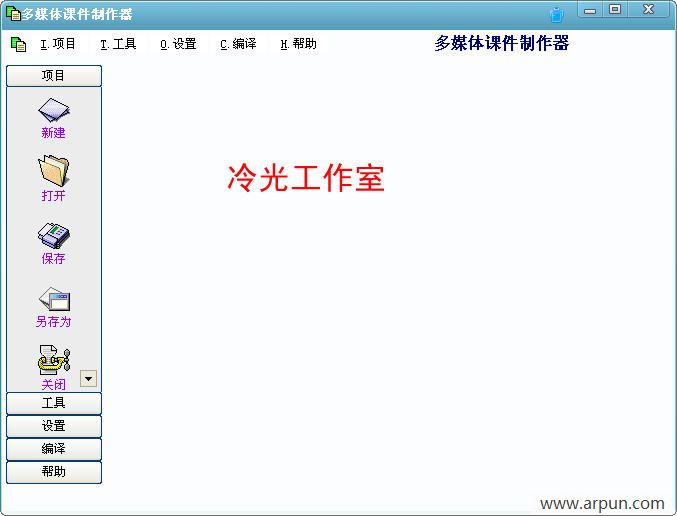The image size is (677, 516).
Task: Open the T.工具 menu
Action: tap(118, 44)
